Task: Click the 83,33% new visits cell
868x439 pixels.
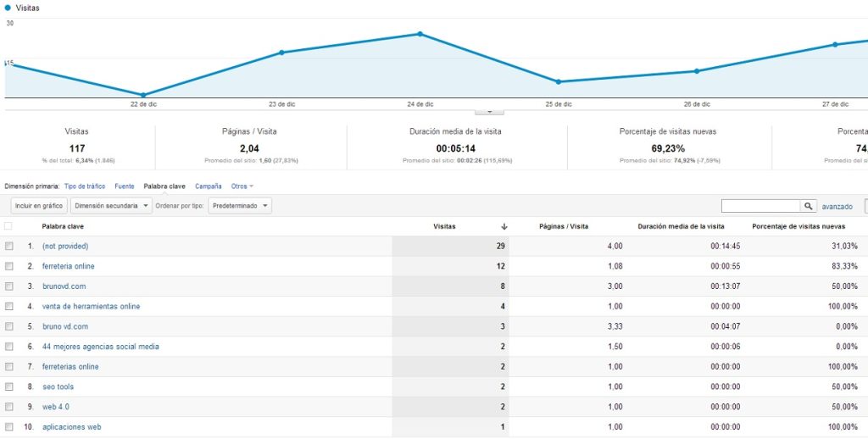Action: 844,266
